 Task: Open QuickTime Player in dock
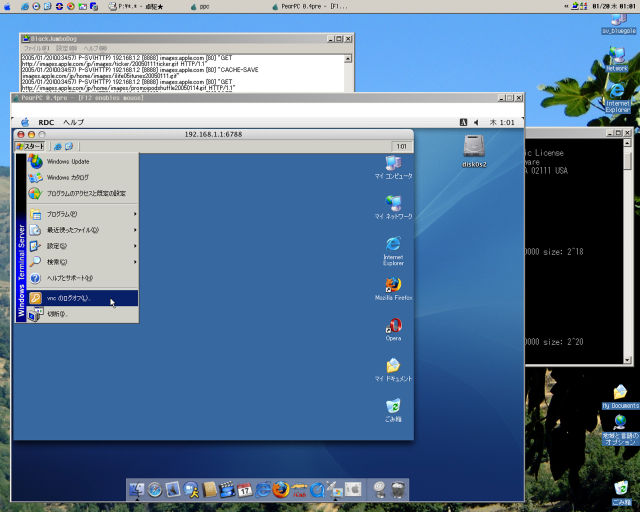coord(317,490)
